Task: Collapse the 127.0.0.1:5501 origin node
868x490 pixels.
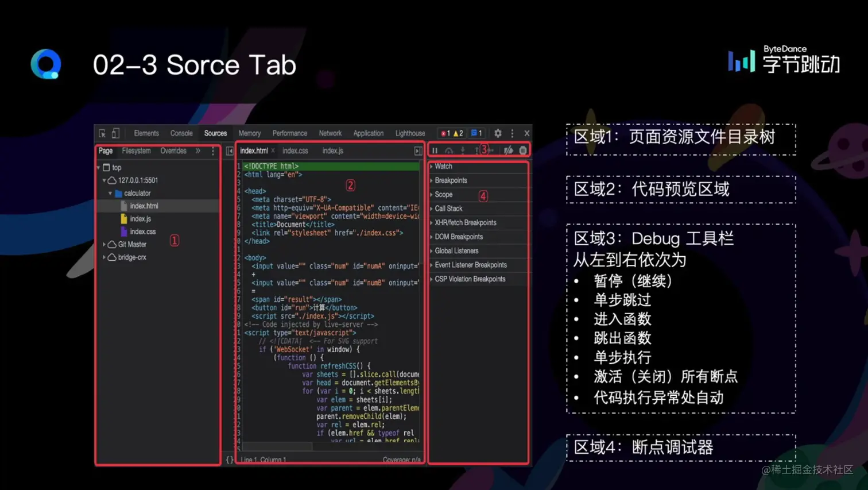Action: pos(104,180)
